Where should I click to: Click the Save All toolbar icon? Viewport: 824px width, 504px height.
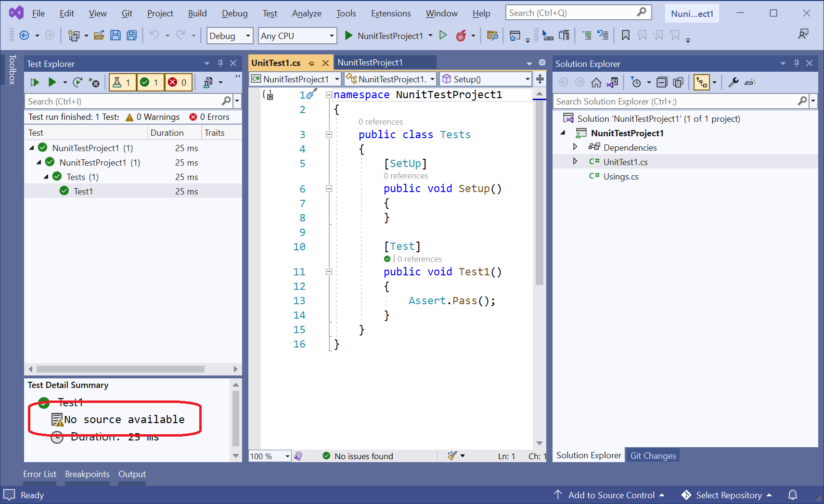(x=131, y=35)
